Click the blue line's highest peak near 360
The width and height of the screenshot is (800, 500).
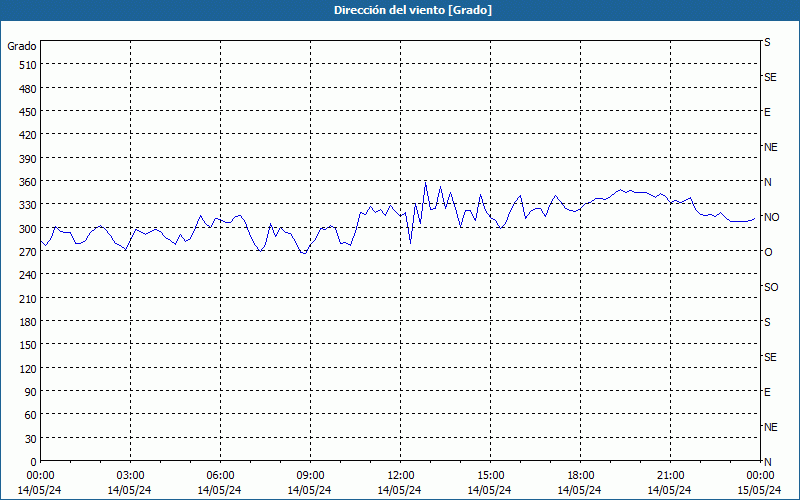coord(426,182)
